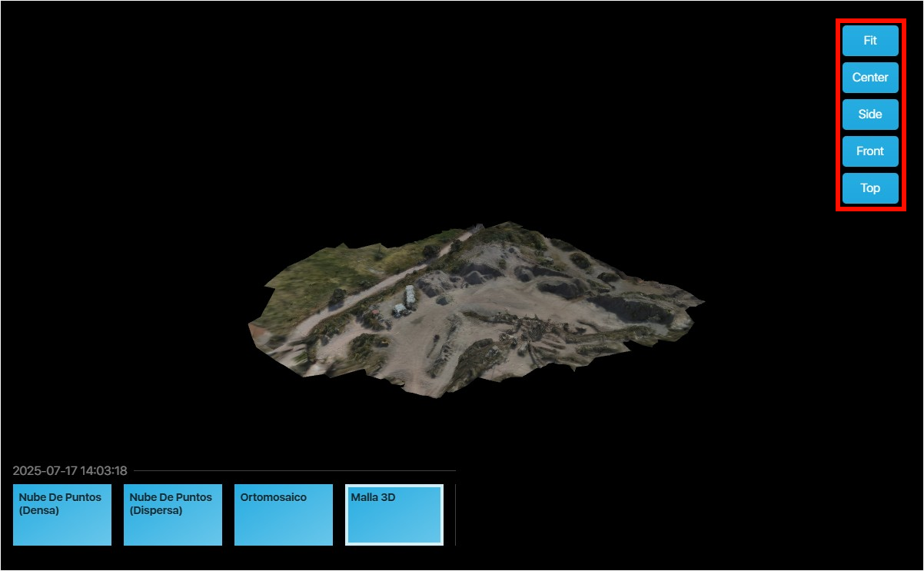Select the highlighted Malla 3D tile
924x571 pixels.
coord(394,515)
